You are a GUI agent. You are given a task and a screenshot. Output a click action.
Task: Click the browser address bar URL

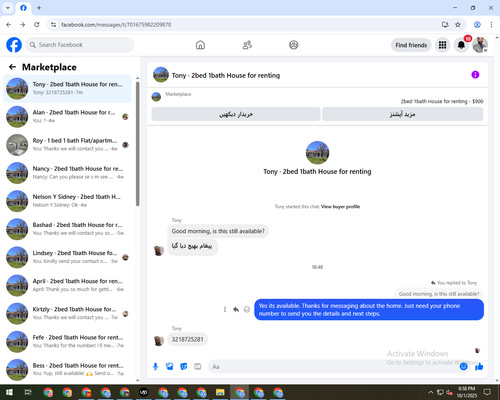point(116,25)
